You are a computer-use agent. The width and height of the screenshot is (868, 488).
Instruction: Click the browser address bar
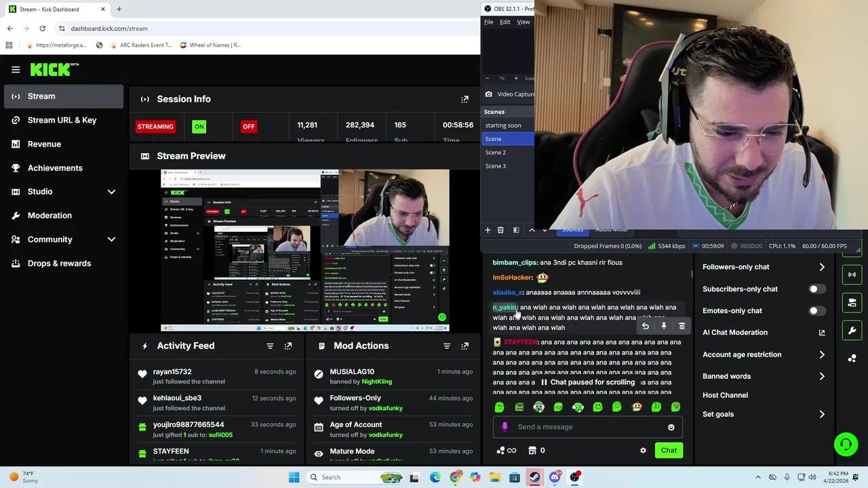pyautogui.click(x=264, y=28)
